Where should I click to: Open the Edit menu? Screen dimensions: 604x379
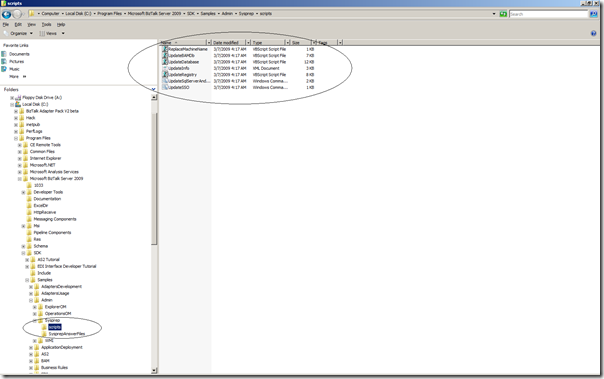coord(18,24)
